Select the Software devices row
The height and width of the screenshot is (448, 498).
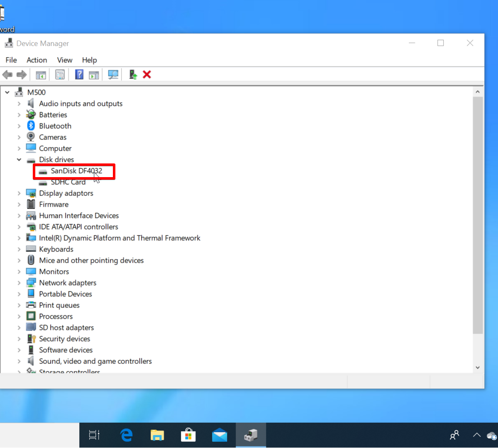coord(66,350)
